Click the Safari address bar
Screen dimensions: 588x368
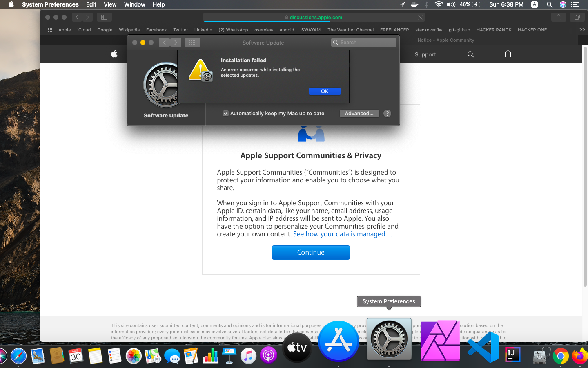[314, 17]
